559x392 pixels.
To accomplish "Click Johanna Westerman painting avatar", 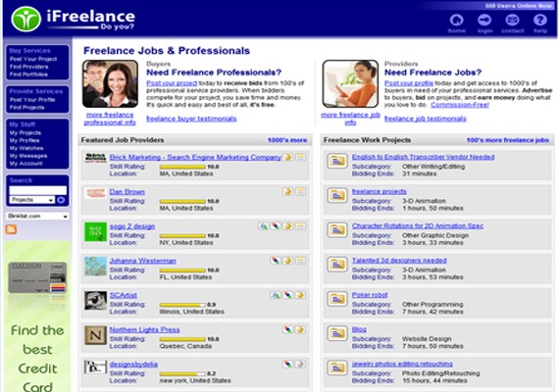I will [x=95, y=267].
